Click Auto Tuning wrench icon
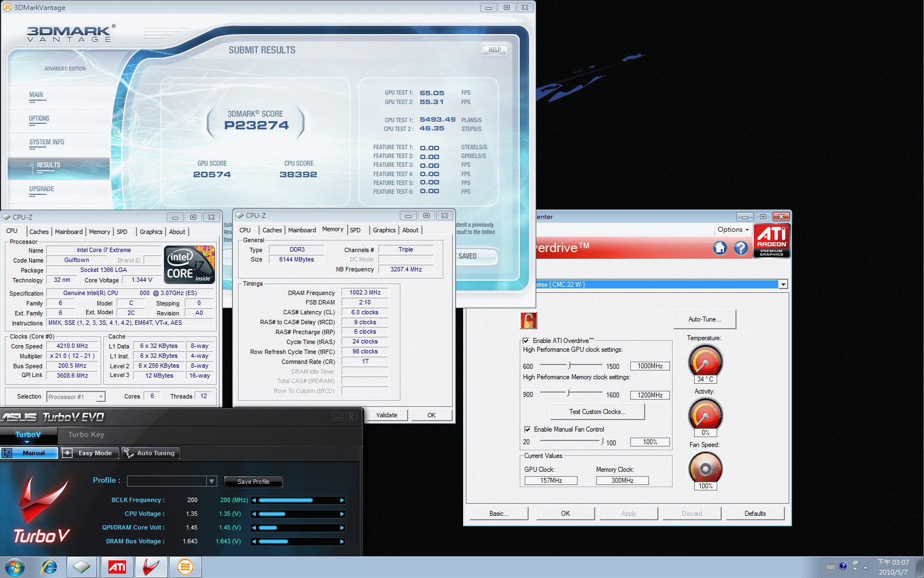The image size is (924, 578). tap(129, 453)
